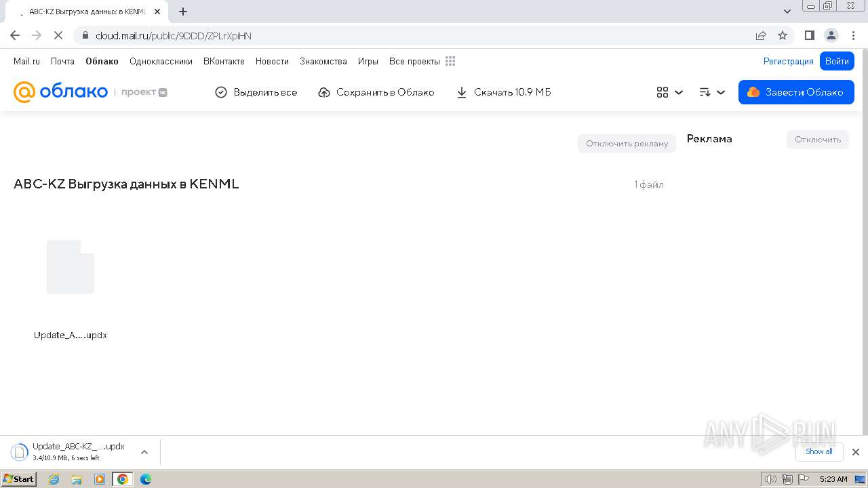Expand download item options chevron

[x=144, y=452]
